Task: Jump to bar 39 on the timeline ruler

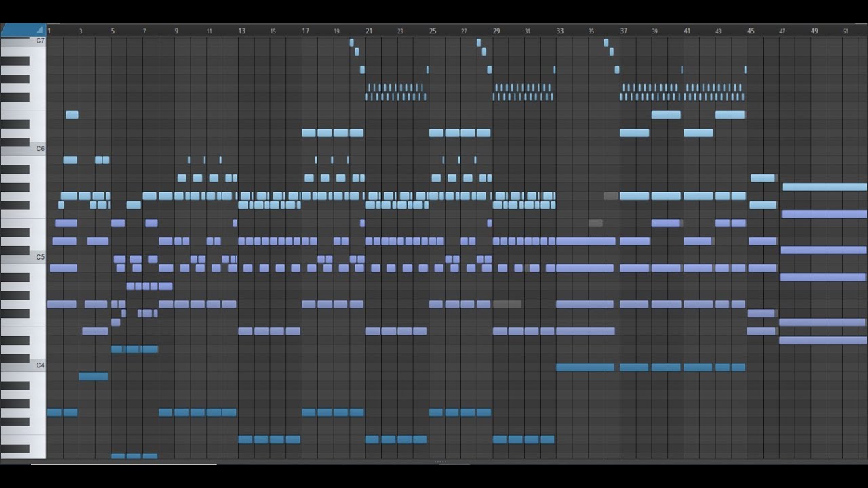Action: click(655, 31)
